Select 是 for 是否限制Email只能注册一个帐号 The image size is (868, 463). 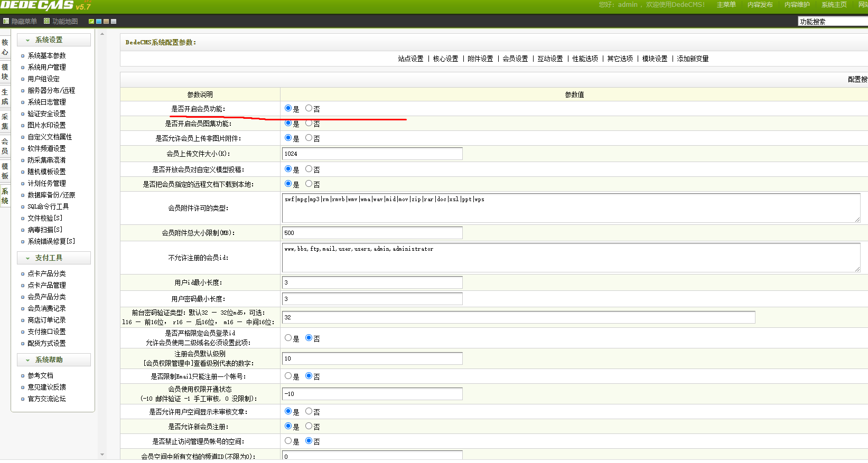point(288,376)
